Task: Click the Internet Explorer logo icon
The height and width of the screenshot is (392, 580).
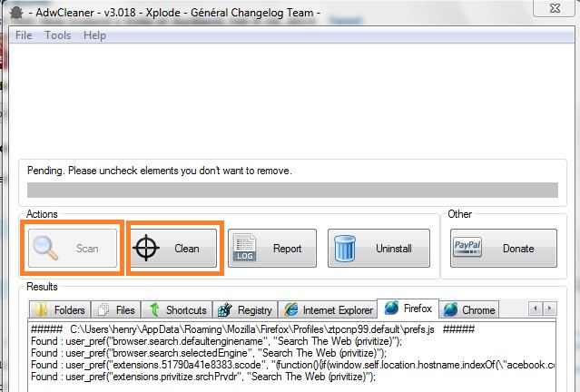Action: [x=291, y=309]
